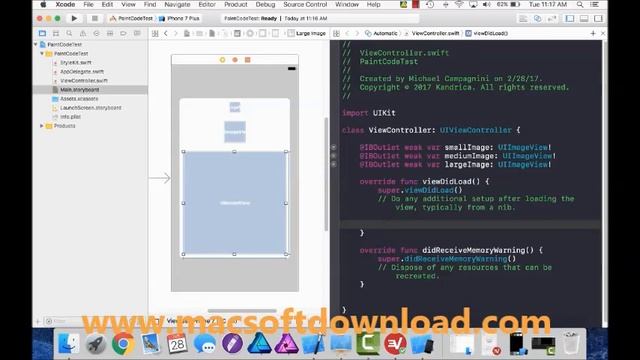640x360 pixels.
Task: Open the Source Control menu
Action: (x=305, y=4)
